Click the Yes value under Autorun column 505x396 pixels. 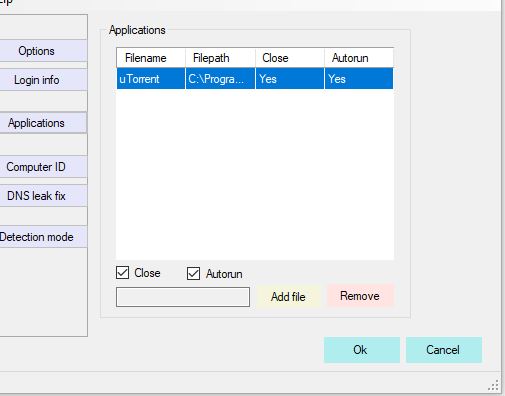coord(359,79)
